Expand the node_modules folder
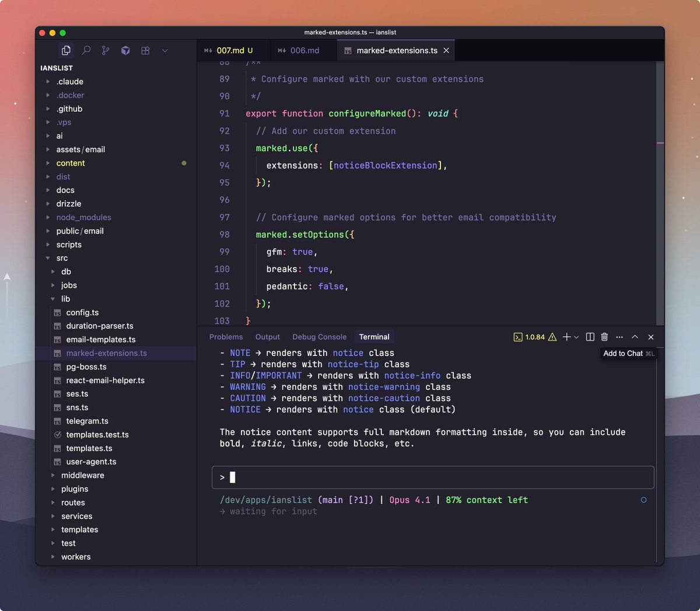Image resolution: width=700 pixels, height=611 pixels. [x=116, y=218]
